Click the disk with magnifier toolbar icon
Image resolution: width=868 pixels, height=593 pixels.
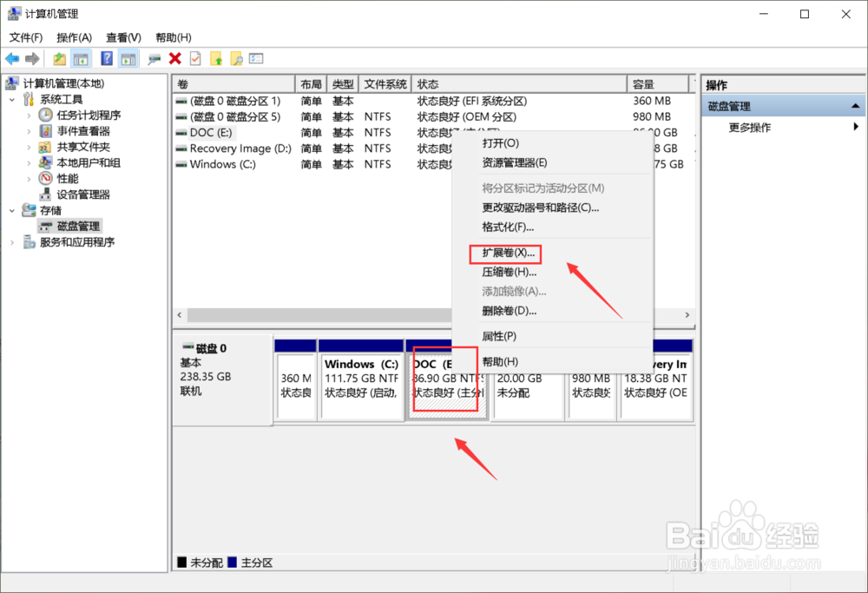(154, 59)
